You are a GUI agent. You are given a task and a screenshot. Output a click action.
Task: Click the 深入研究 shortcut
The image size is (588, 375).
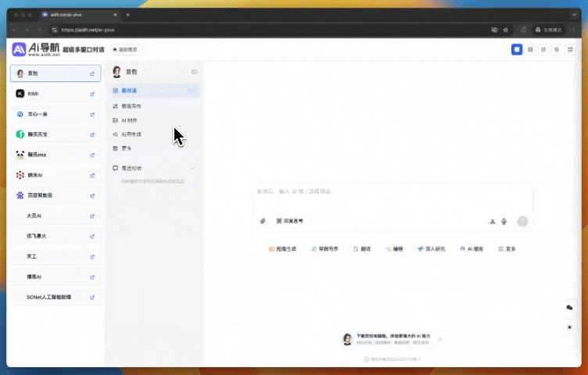coord(432,249)
